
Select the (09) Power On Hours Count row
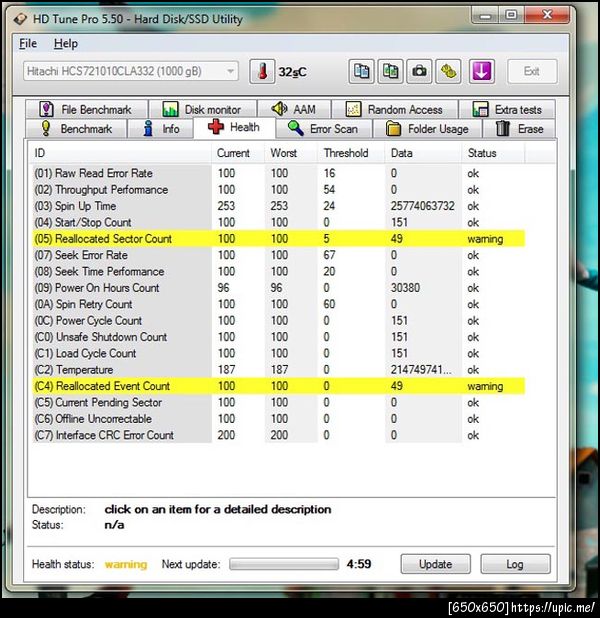tap(279, 288)
